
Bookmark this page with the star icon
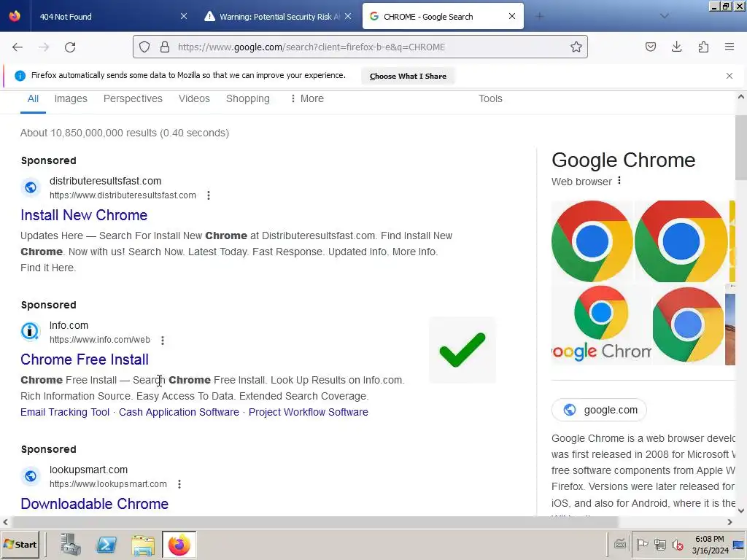[576, 47]
